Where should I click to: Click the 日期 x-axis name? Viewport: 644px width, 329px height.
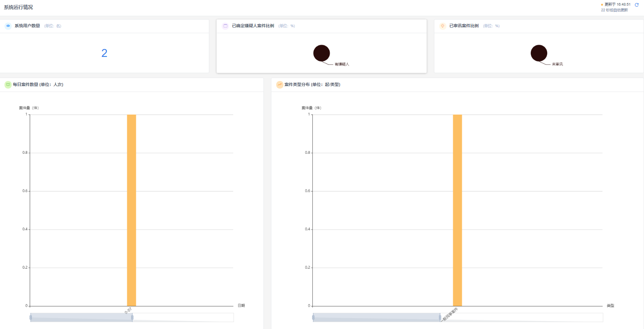[x=241, y=306]
